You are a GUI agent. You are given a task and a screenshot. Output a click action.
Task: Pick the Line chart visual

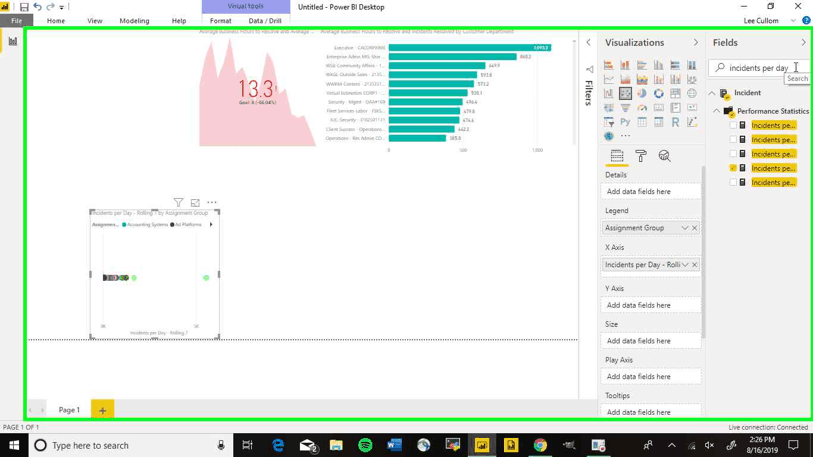(x=608, y=79)
